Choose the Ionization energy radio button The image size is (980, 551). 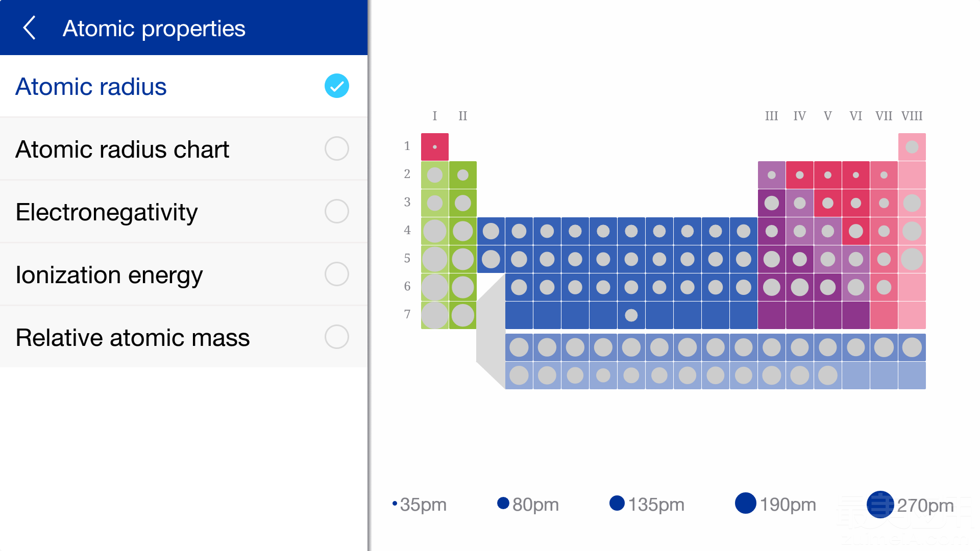point(336,274)
